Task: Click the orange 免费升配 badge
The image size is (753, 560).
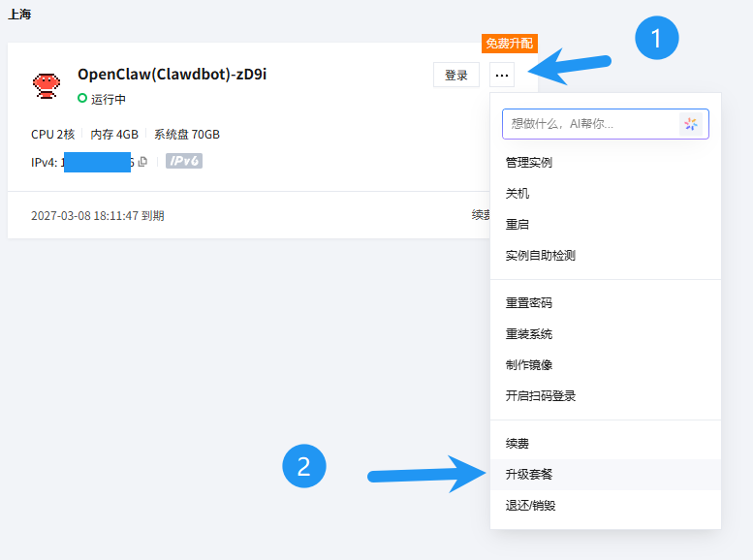Action: (509, 44)
